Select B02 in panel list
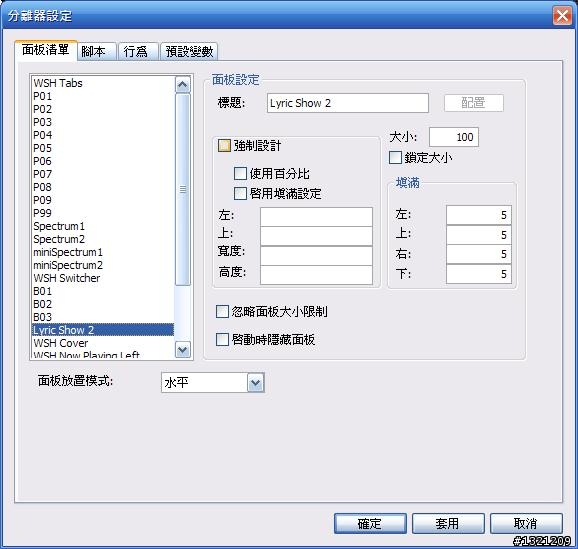 [x=103, y=304]
